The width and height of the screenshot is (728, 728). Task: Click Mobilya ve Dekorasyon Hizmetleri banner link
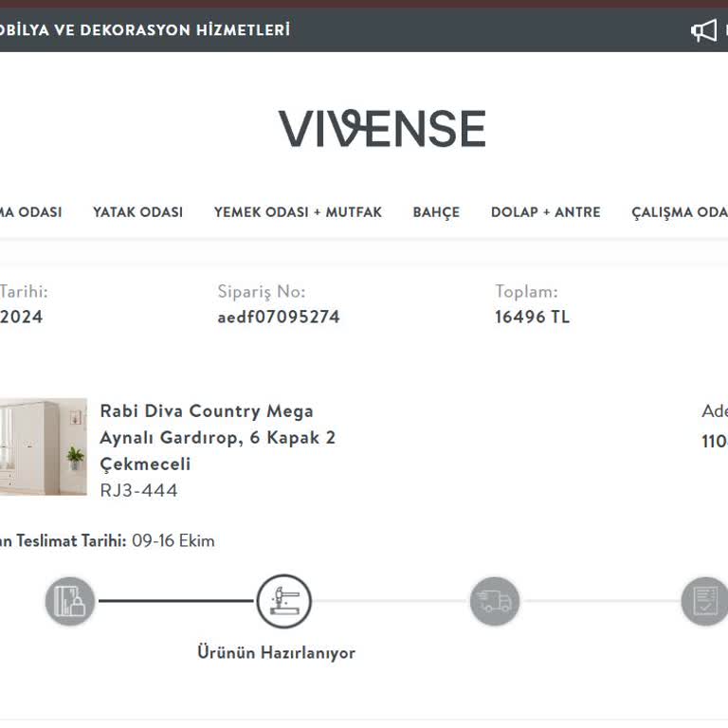[145, 29]
